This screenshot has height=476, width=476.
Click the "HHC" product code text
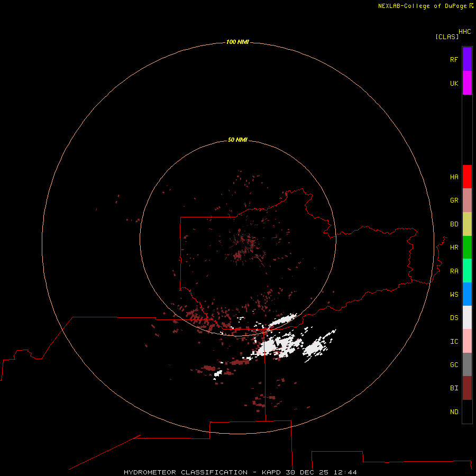click(465, 32)
